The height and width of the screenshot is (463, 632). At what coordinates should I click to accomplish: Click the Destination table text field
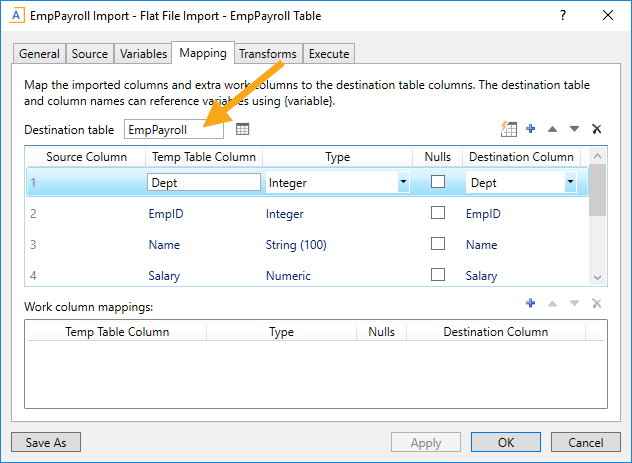[174, 130]
